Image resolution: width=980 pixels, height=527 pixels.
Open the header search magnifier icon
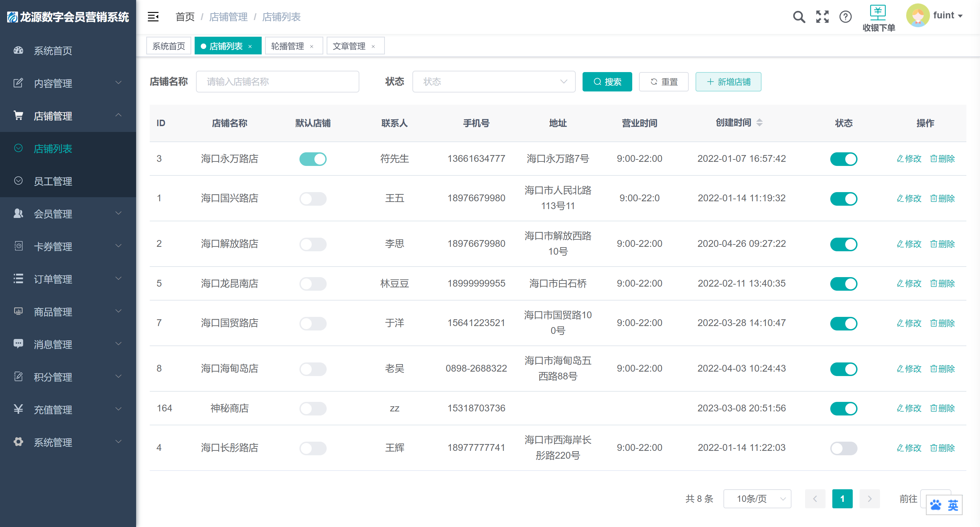pyautogui.click(x=799, y=17)
